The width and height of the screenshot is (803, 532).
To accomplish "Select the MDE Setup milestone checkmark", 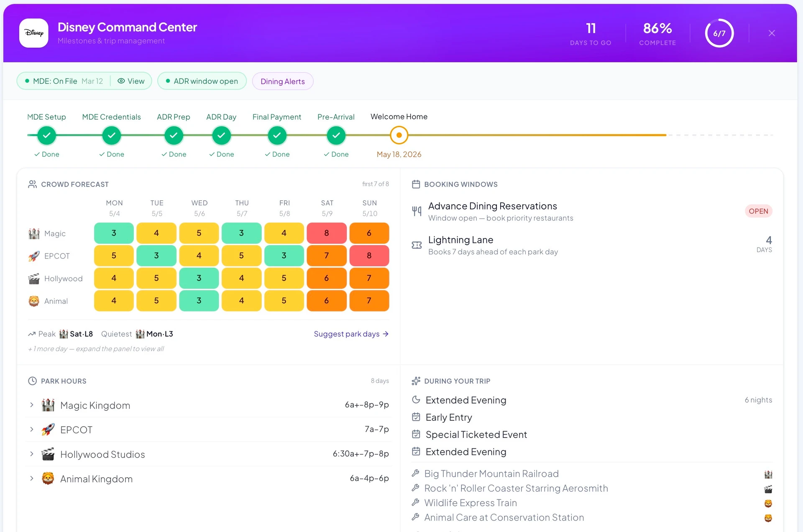I will (x=46, y=135).
